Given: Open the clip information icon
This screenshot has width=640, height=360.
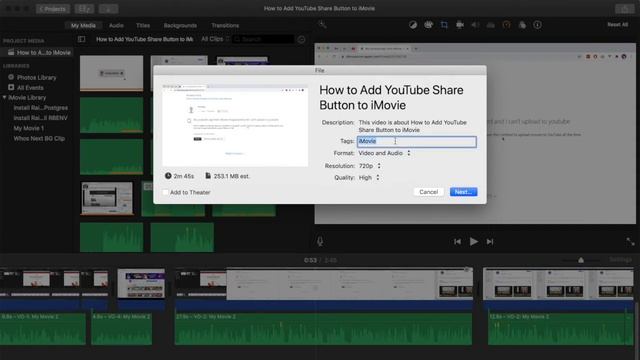Looking at the screenshot, I should point(538,25).
